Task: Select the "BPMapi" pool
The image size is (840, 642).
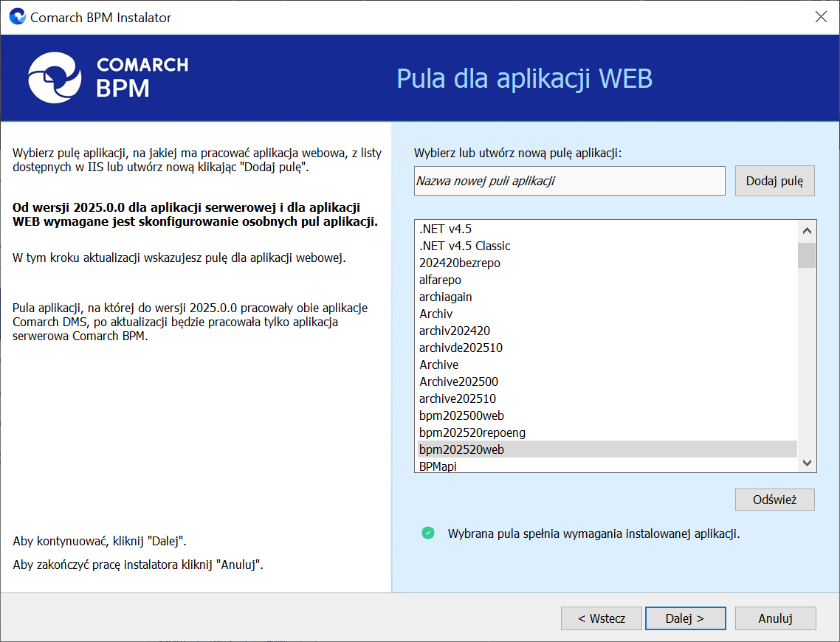Action: [607, 466]
